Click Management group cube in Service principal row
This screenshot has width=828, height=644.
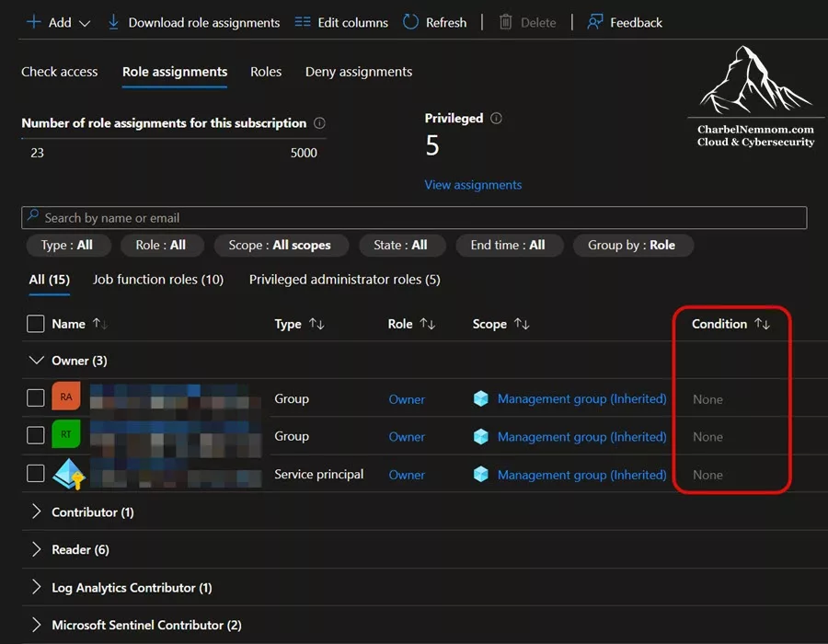[x=481, y=474]
